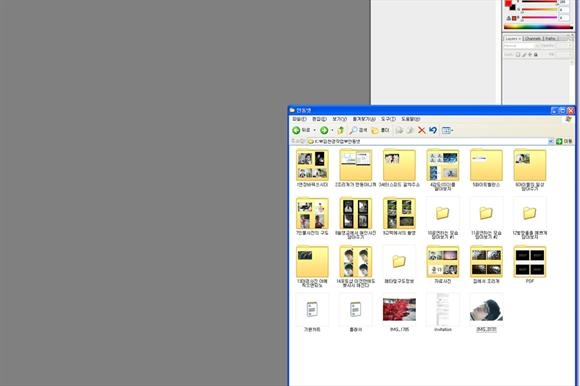
Task: Click the green Forward arrow button
Action: [324, 130]
